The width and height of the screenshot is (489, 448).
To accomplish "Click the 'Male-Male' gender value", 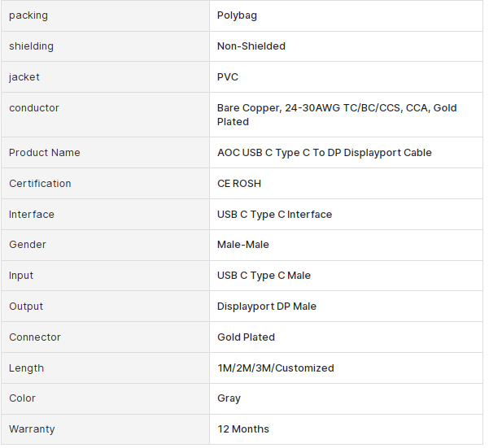I will click(242, 245).
